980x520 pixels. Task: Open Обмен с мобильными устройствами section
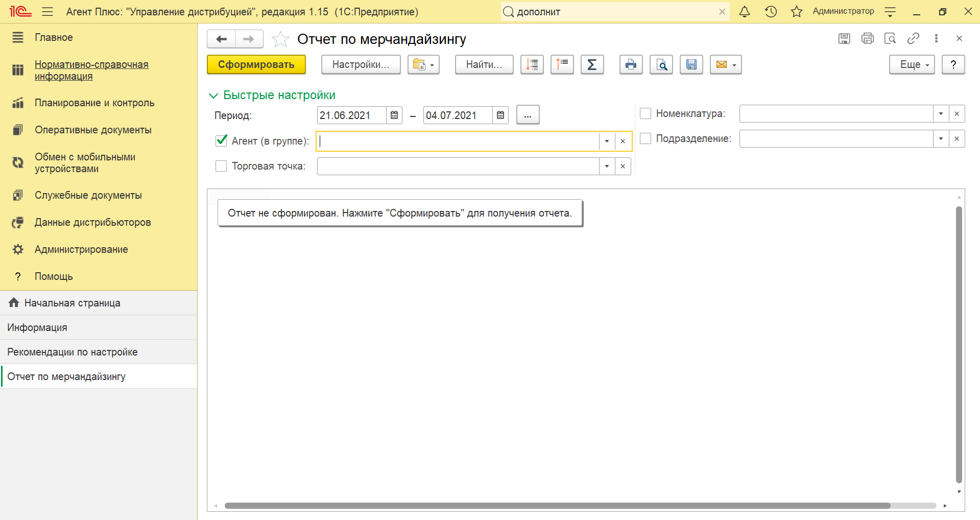click(x=85, y=163)
